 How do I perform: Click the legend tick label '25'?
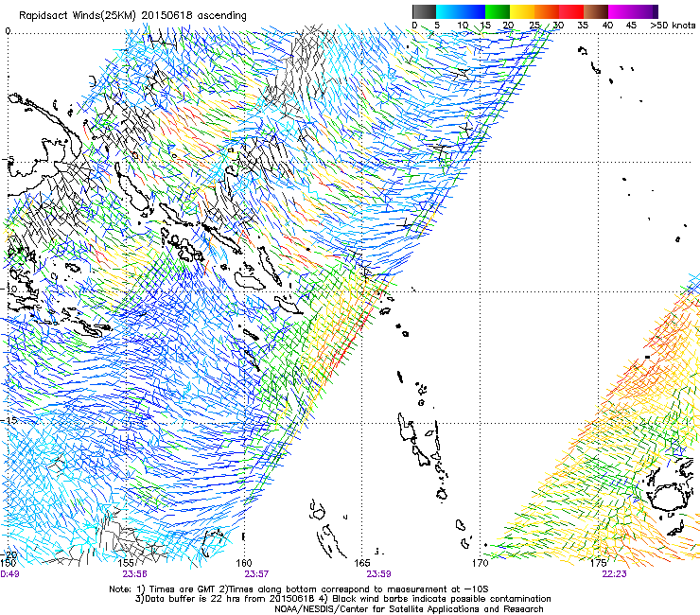coord(534,26)
